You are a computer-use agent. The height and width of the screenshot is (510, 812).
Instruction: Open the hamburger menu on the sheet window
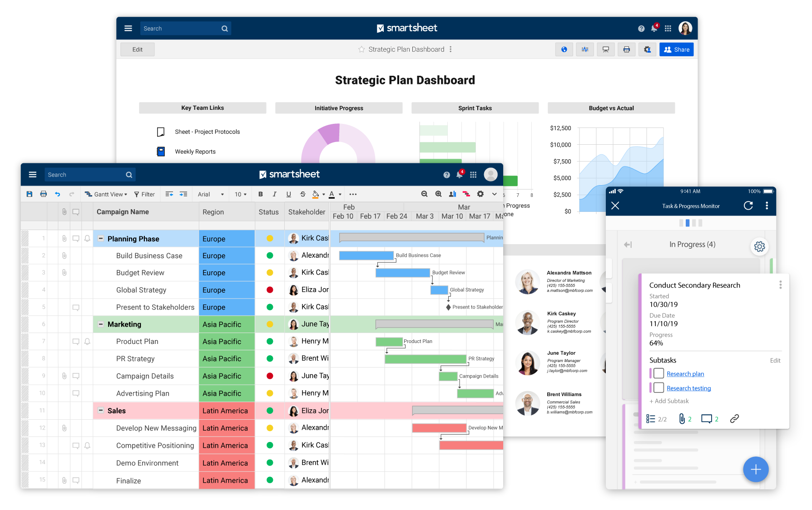[32, 174]
